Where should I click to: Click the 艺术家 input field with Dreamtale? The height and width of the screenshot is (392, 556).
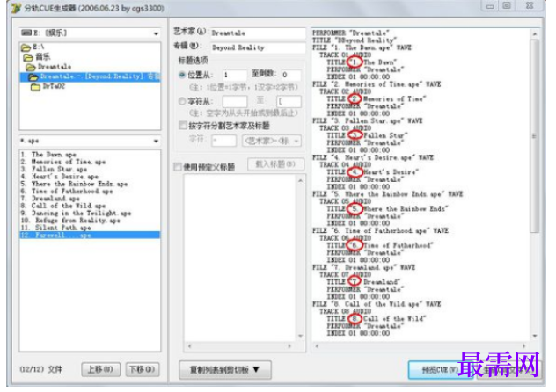(x=258, y=33)
